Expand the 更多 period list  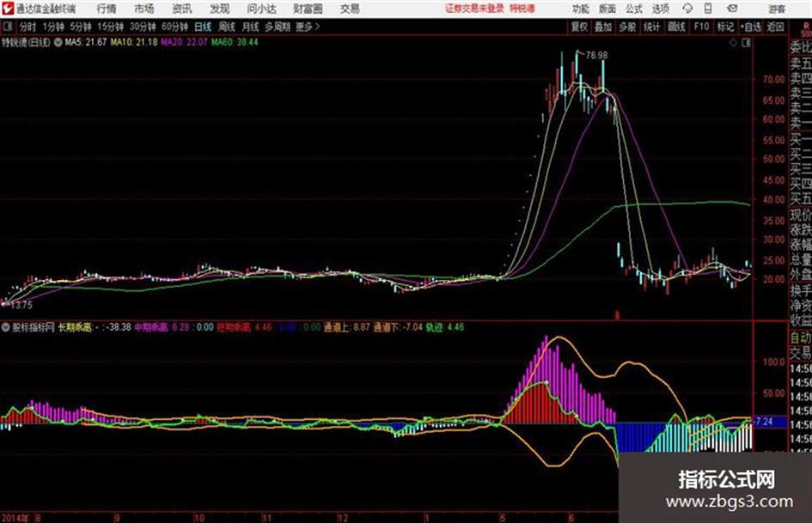308,27
